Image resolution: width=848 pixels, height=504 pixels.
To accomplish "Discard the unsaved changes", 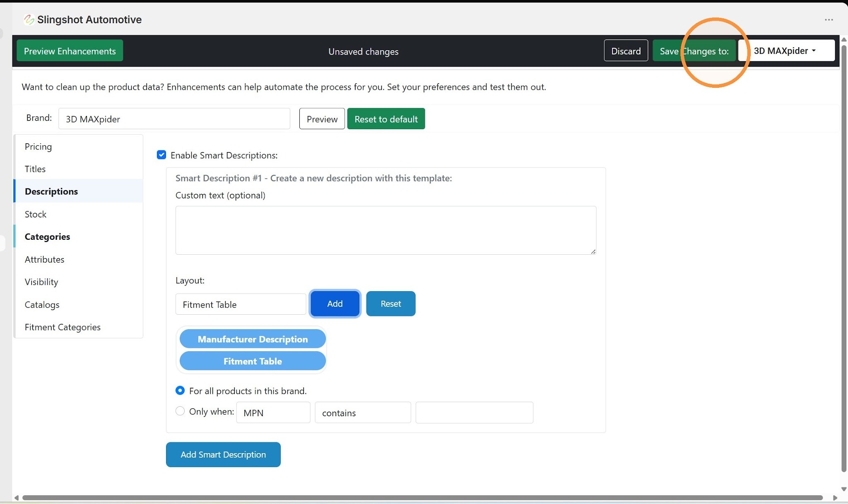I will click(x=626, y=51).
